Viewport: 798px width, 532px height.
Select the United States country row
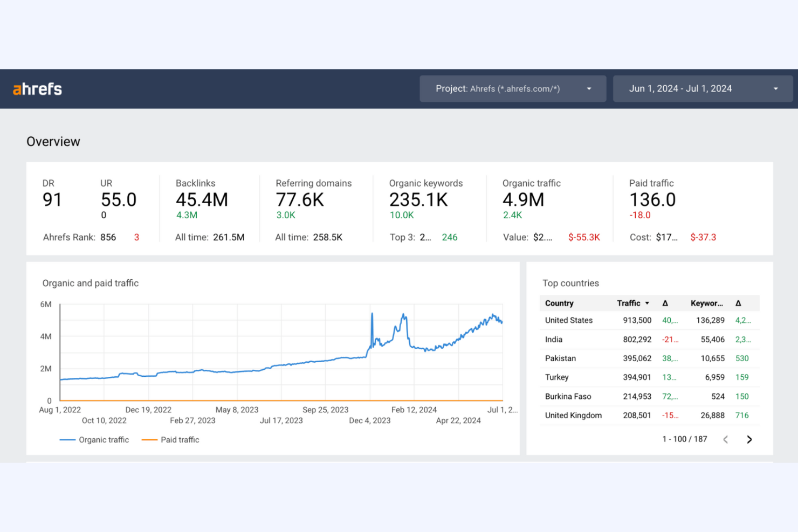point(569,320)
